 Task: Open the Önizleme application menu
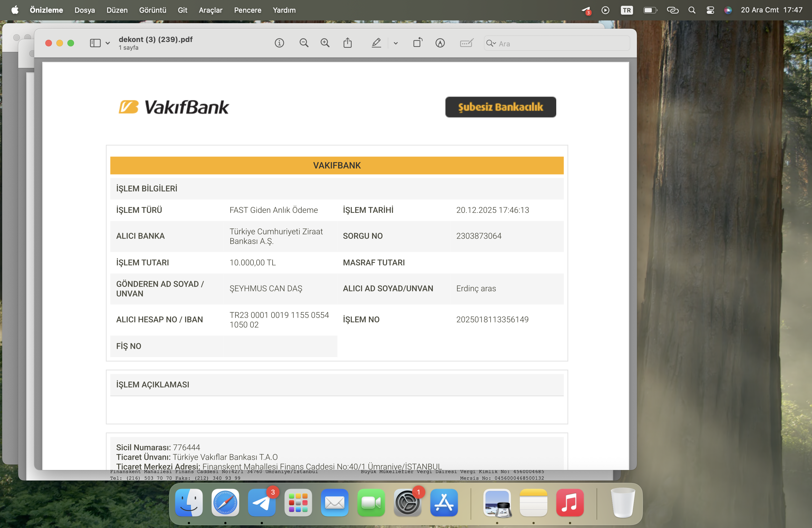coord(46,10)
